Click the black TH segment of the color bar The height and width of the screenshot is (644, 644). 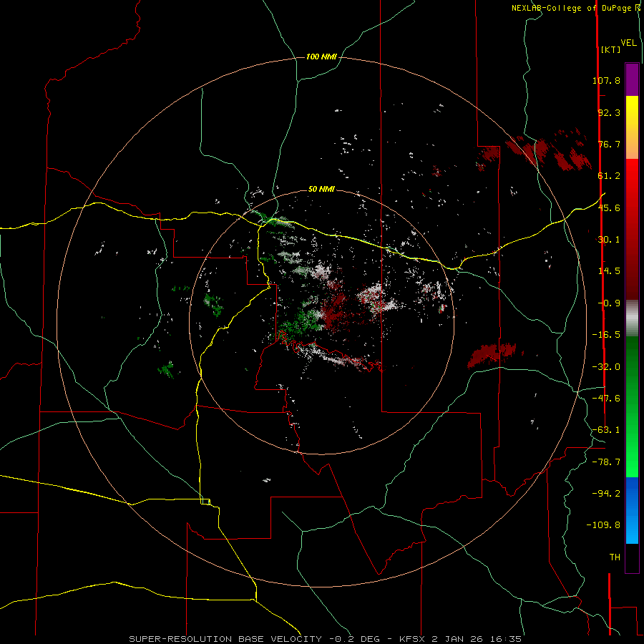click(x=632, y=558)
